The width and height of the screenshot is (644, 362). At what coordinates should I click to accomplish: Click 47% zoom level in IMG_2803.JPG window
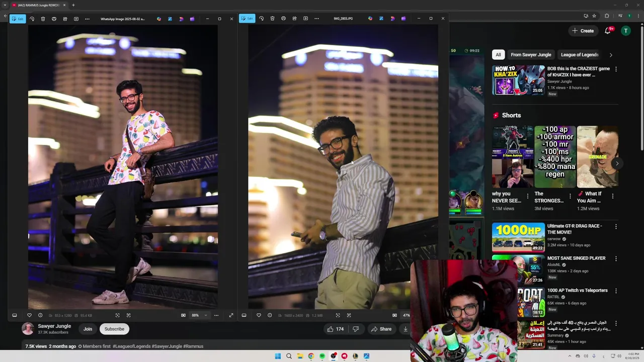pos(407,315)
